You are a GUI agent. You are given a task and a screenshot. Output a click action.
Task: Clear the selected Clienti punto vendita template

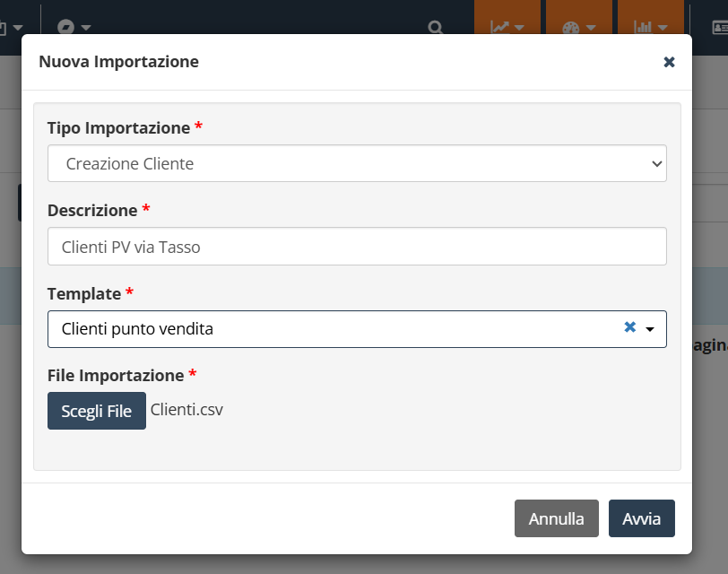click(629, 327)
